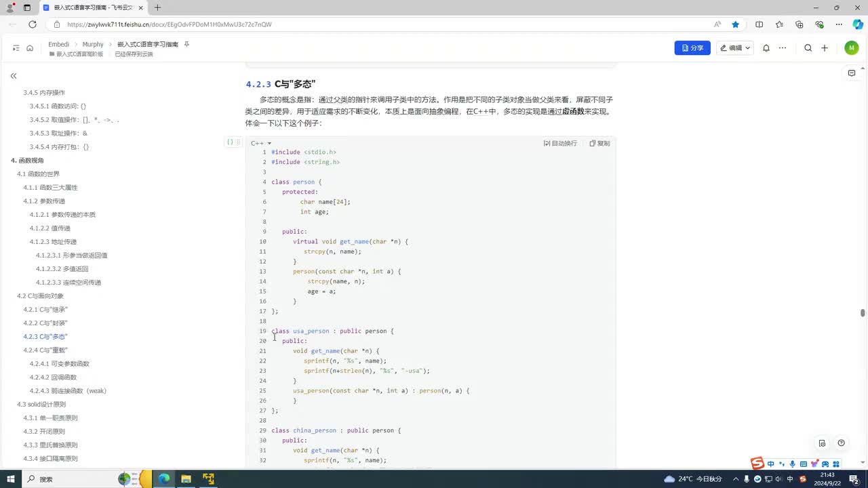Viewport: 868px width, 488px height.
Task: Click the browser back button
Action: click(x=13, y=24)
